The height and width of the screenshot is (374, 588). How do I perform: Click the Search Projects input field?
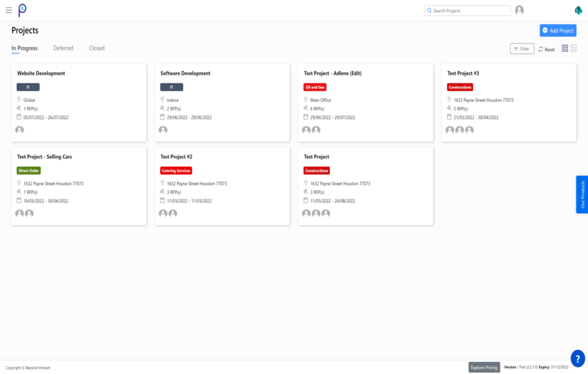pos(468,11)
